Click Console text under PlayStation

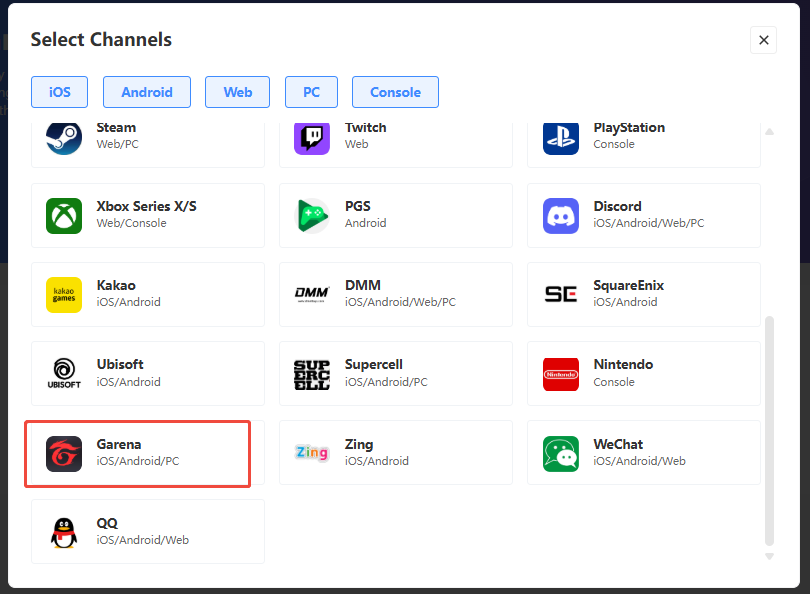614,144
